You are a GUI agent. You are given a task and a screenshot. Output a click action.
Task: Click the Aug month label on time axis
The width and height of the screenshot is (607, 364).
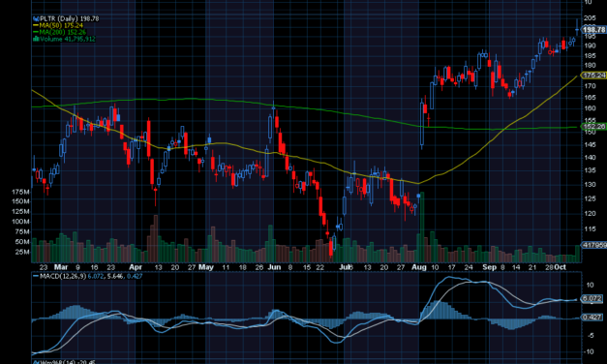click(x=419, y=267)
